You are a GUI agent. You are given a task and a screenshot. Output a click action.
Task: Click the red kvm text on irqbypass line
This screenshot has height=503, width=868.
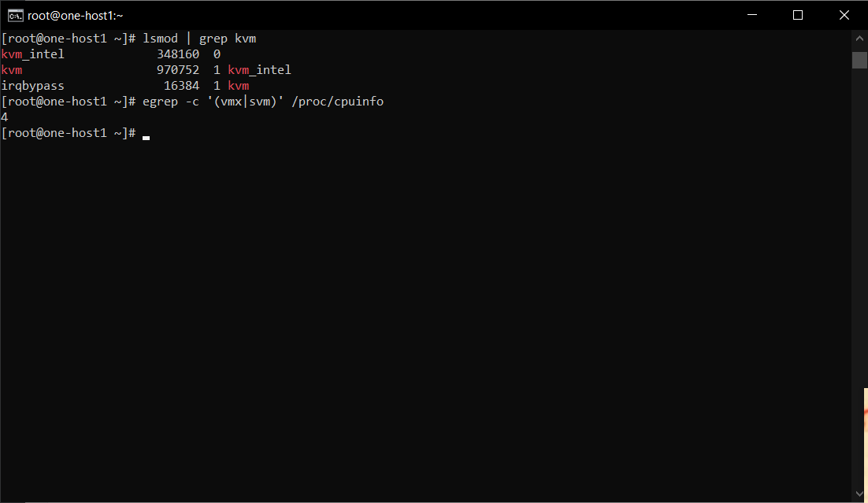[x=238, y=86]
